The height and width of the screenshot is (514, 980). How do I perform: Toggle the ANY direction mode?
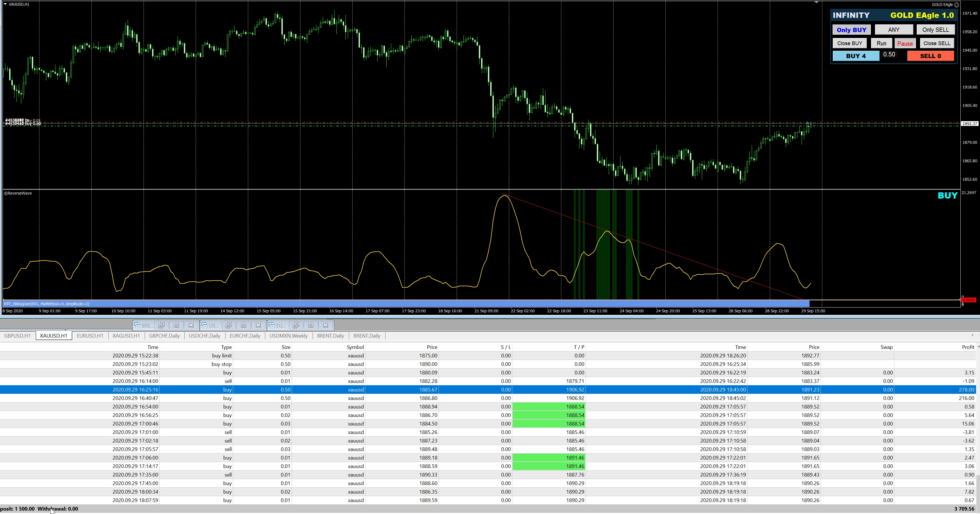894,30
